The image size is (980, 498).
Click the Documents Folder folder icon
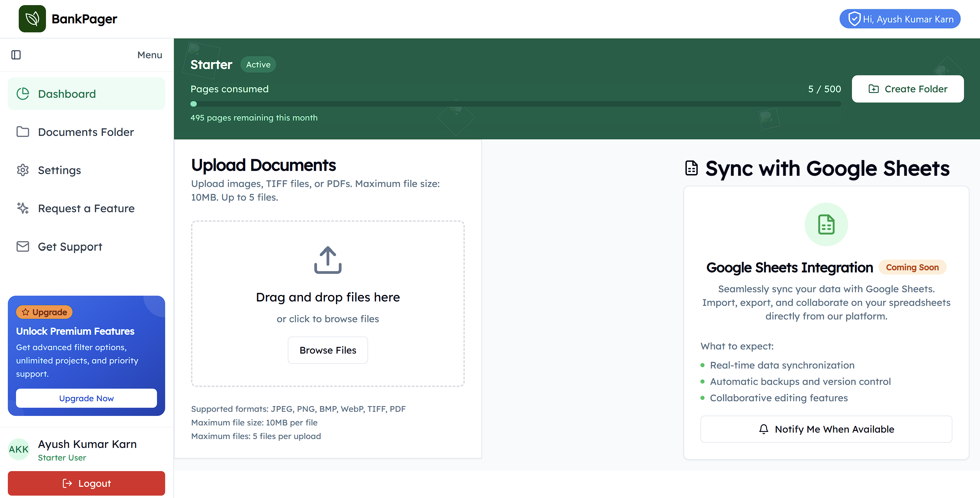tap(23, 131)
